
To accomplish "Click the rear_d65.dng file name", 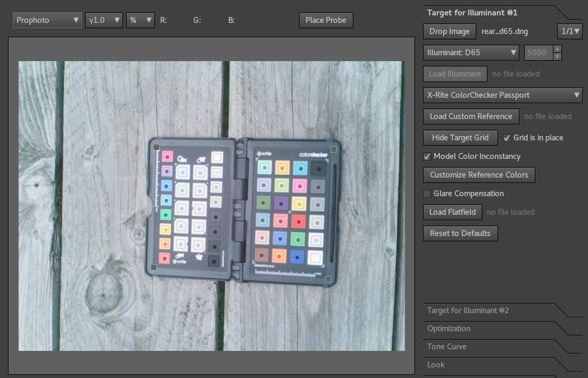I will pyautogui.click(x=505, y=32).
